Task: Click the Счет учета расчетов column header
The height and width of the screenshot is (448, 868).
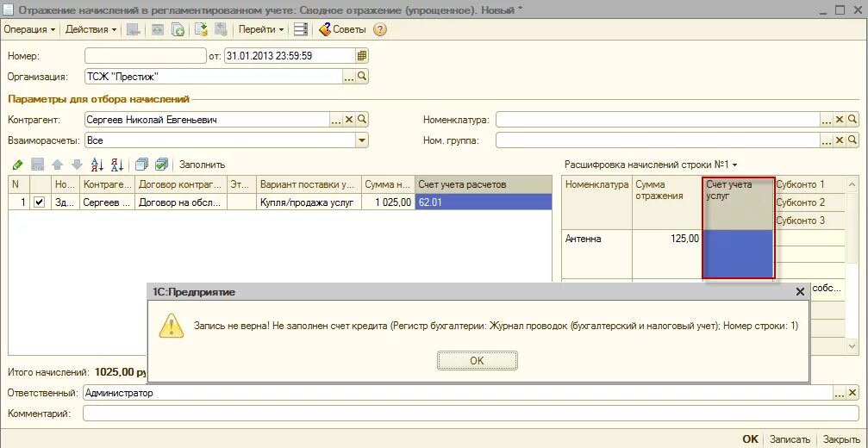Action: (x=484, y=184)
